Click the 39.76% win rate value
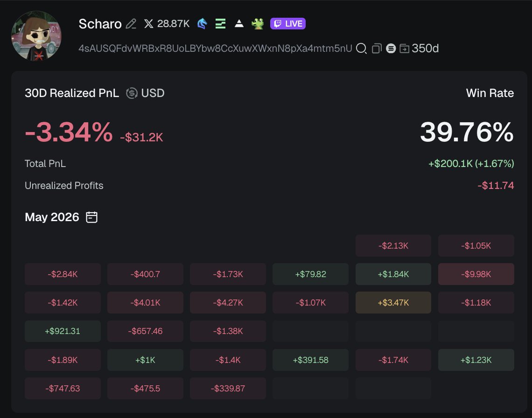 tap(467, 132)
